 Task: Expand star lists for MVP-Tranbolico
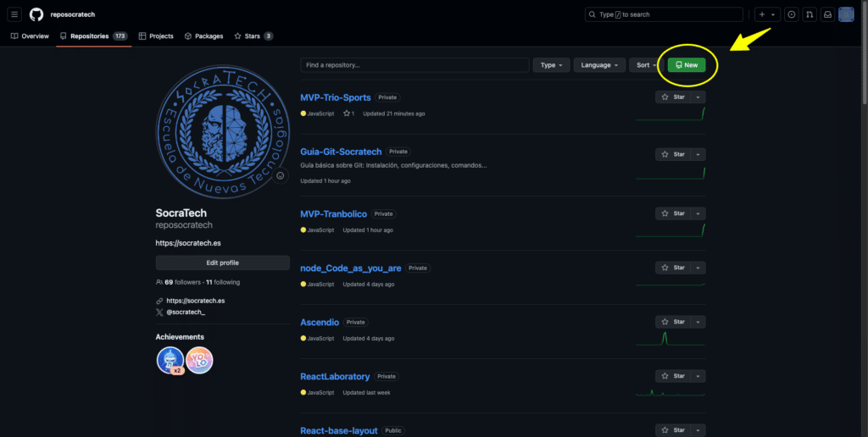pos(698,213)
